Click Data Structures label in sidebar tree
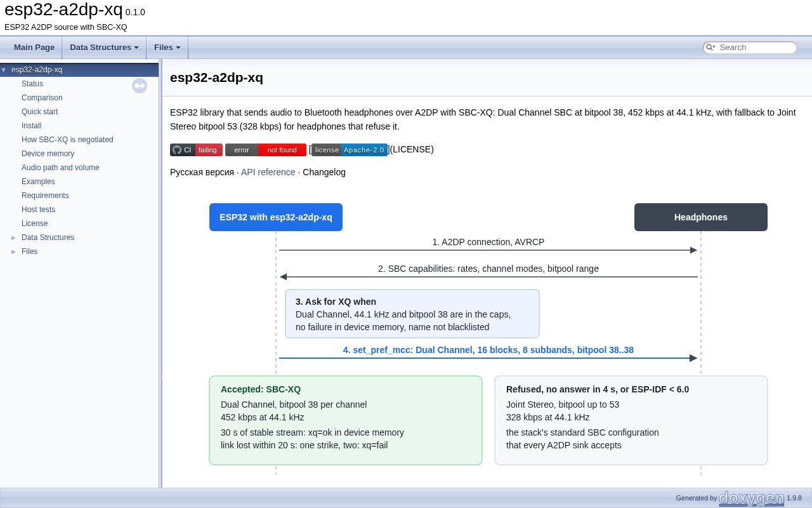This screenshot has width=812, height=508. click(48, 237)
